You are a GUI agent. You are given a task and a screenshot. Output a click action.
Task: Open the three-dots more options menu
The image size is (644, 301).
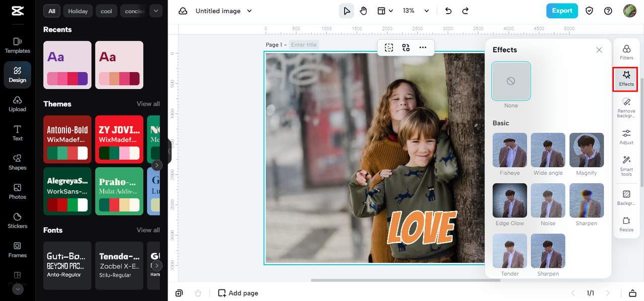coord(423,47)
